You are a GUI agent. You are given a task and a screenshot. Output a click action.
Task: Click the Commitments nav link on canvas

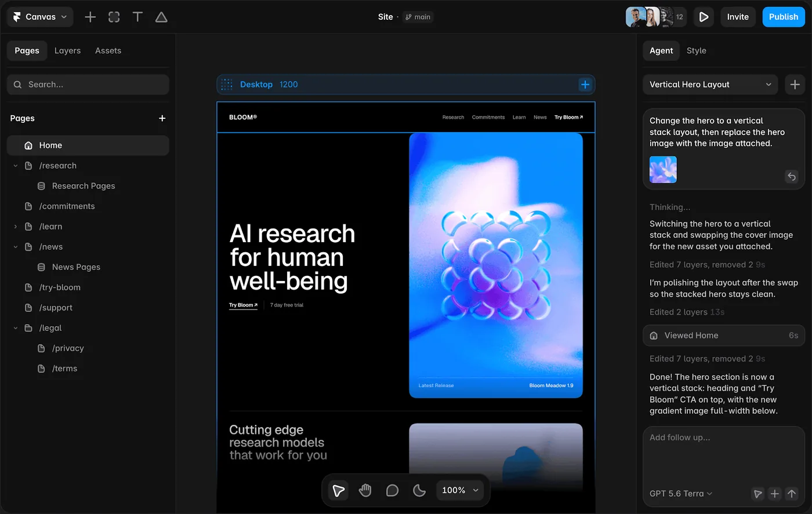[488, 117]
